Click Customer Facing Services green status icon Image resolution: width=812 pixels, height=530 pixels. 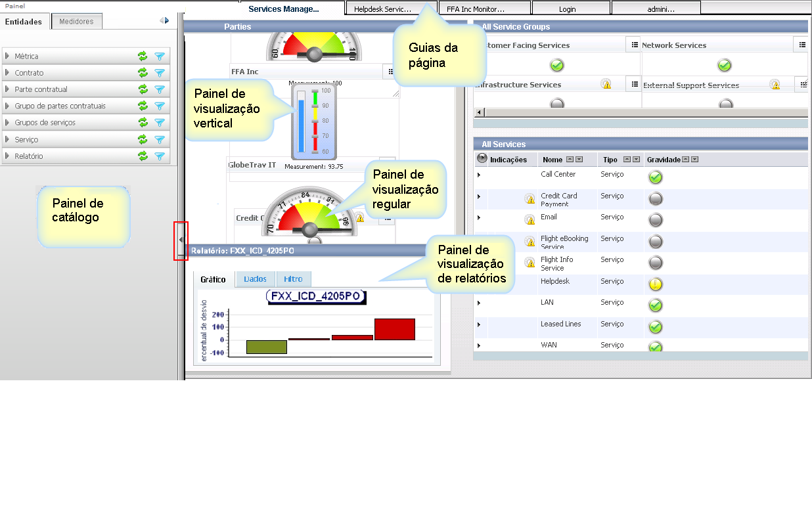point(557,66)
